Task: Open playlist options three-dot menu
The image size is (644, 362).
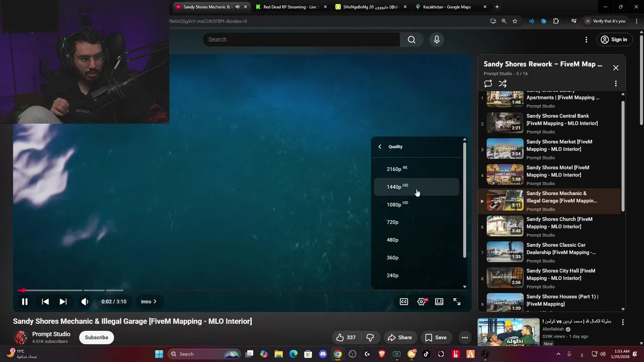Action: tap(615, 83)
